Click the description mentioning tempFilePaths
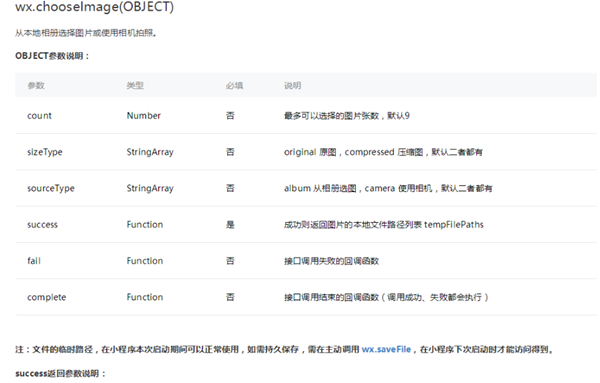Image resolution: width=600 pixels, height=383 pixels. 383,225
